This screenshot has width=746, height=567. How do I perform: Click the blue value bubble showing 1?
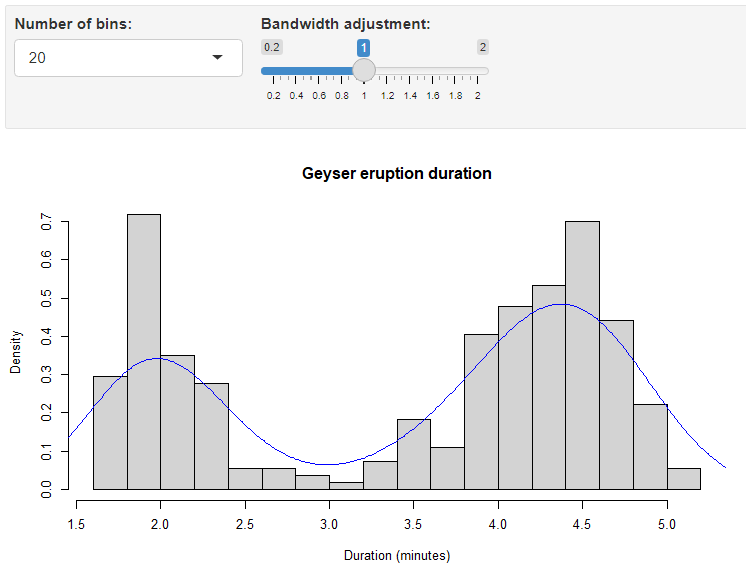click(x=364, y=47)
